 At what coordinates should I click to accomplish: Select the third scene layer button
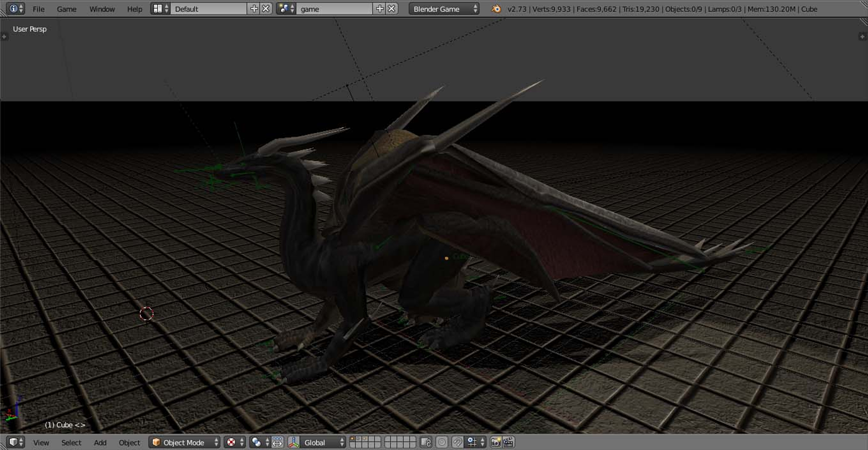pyautogui.click(x=364, y=439)
